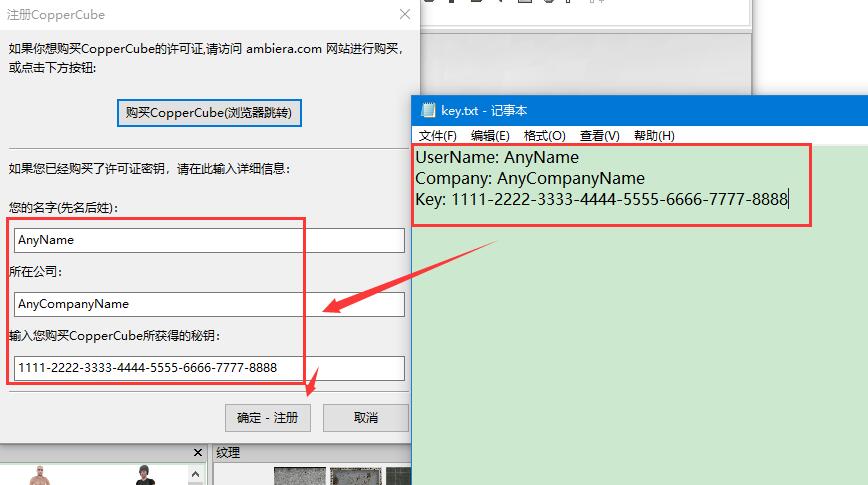Screen dimensions: 868x485
Task: Click the UserName: AnyName line in Notepad
Action: point(497,157)
